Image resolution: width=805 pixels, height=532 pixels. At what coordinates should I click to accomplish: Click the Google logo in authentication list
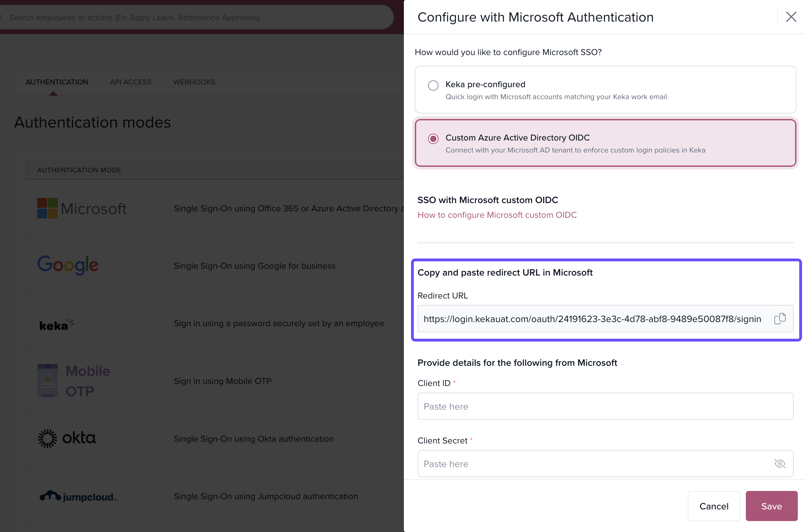pos(68,265)
